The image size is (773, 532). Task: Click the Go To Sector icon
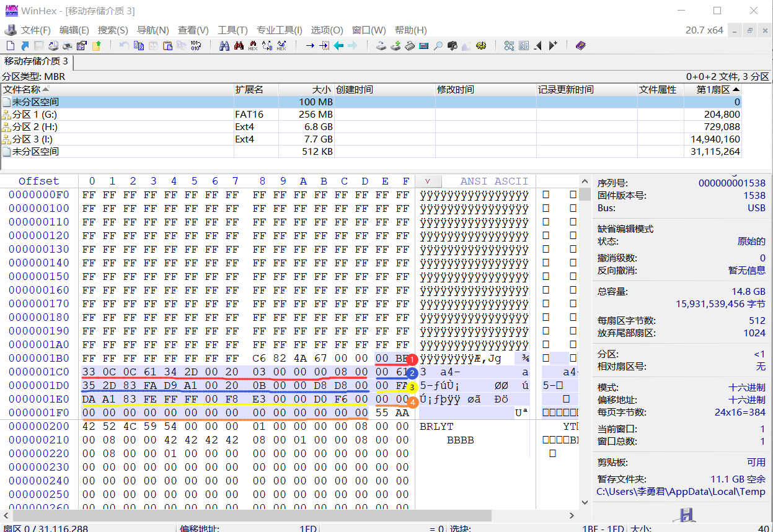point(324,46)
